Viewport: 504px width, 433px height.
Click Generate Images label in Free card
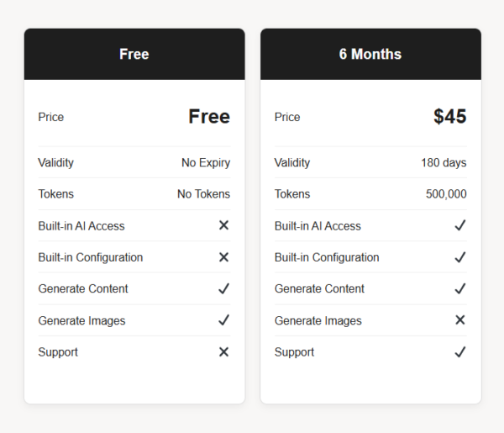pyautogui.click(x=81, y=320)
